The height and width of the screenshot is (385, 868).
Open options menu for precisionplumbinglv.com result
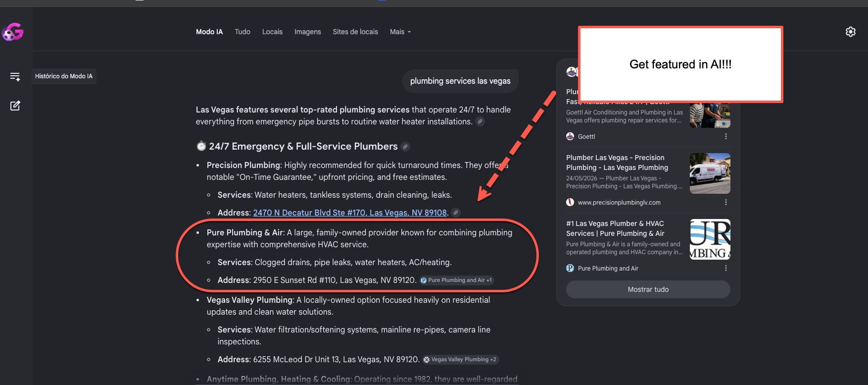(x=725, y=202)
